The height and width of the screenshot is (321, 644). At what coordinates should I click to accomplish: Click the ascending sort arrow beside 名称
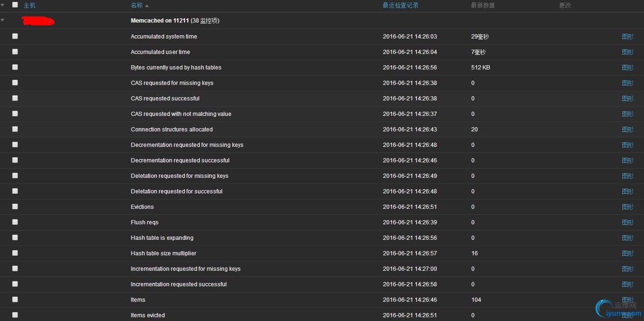pos(146,5)
